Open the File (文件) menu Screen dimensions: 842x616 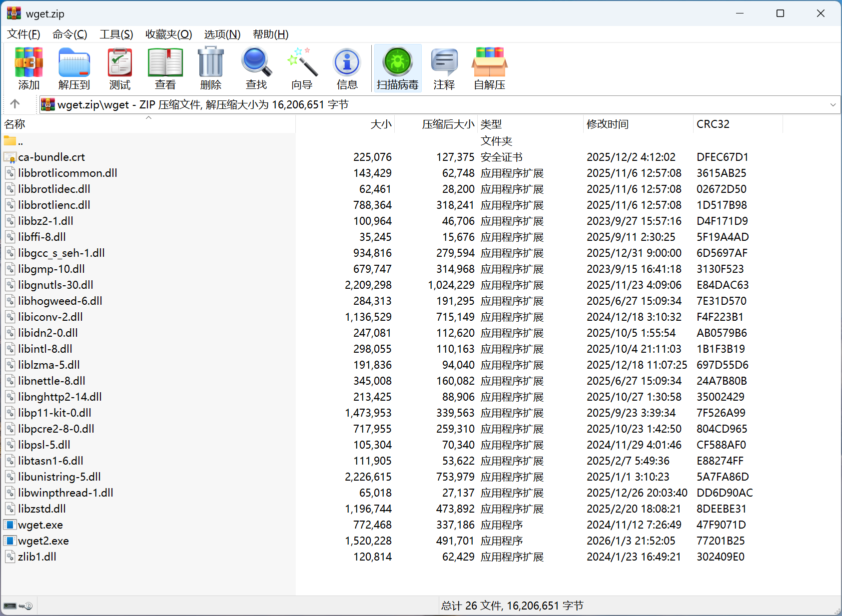point(23,34)
